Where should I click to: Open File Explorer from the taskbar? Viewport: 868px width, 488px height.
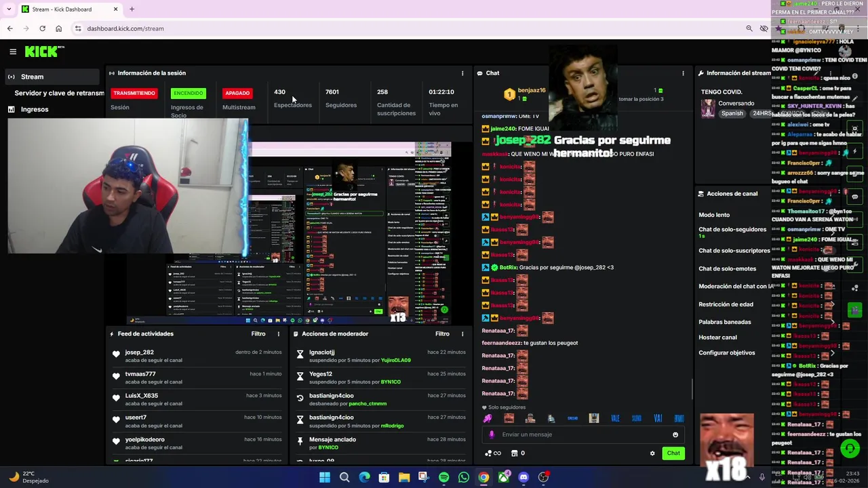(x=404, y=477)
